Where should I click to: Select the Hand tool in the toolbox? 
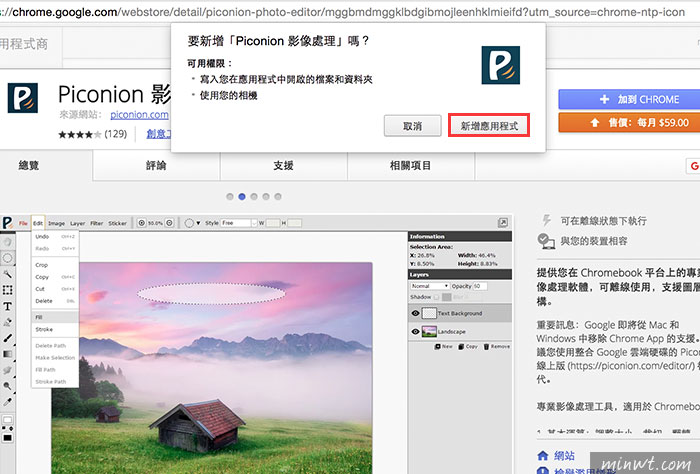click(8, 242)
